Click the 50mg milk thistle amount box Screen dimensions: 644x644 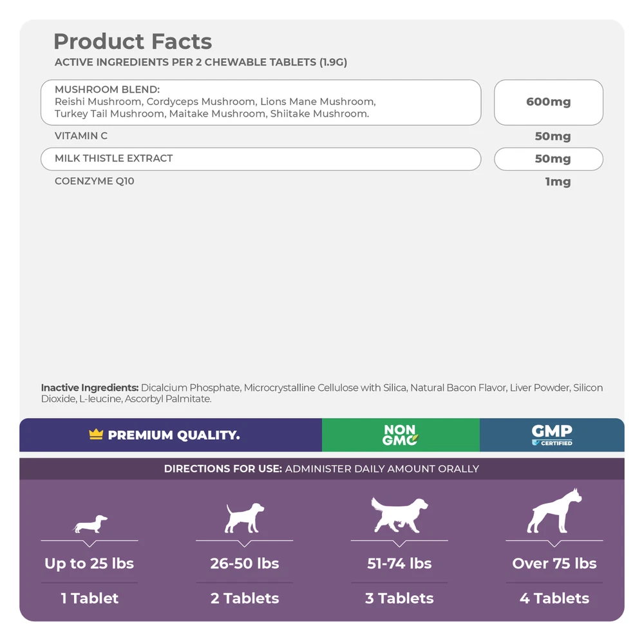pos(548,159)
